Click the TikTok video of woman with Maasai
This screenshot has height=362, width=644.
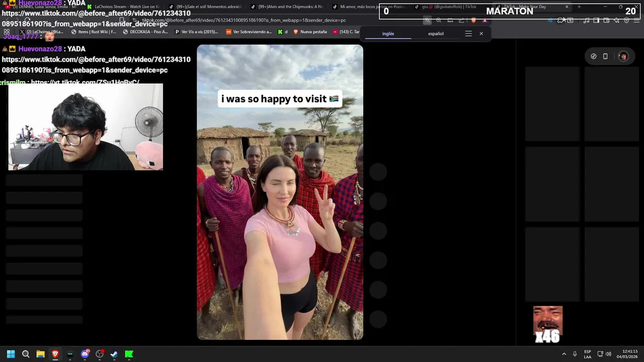(x=280, y=192)
